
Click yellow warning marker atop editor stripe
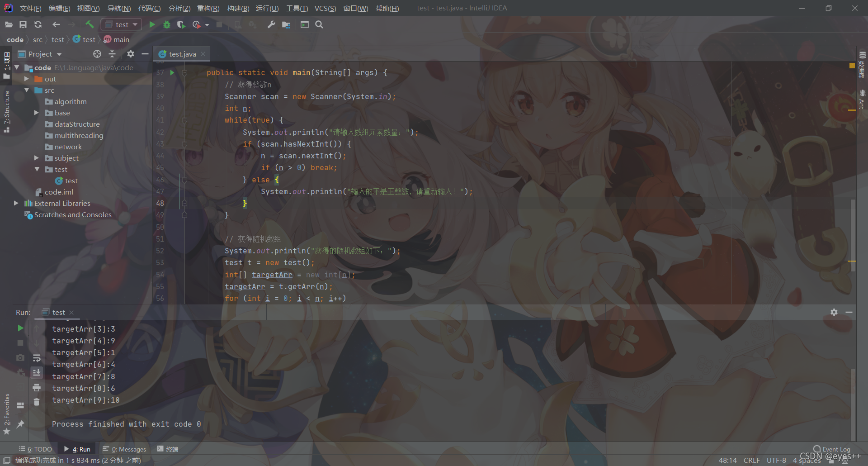pos(852,66)
